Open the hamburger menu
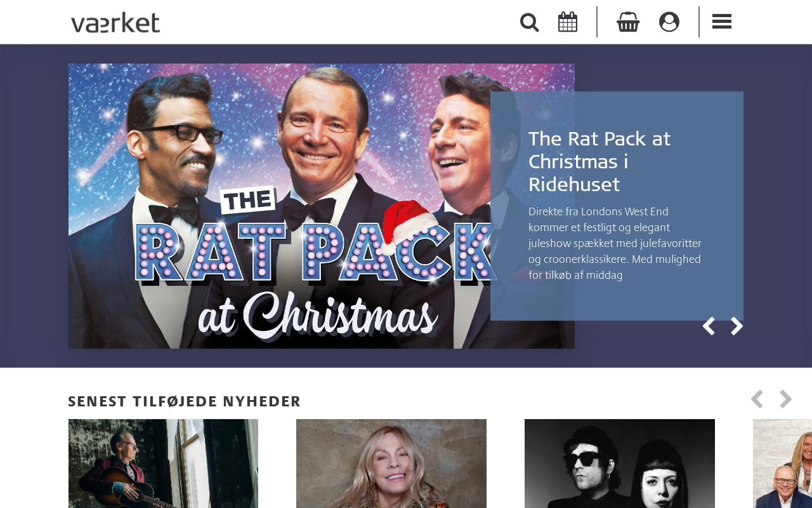812x508 pixels. (x=722, y=22)
